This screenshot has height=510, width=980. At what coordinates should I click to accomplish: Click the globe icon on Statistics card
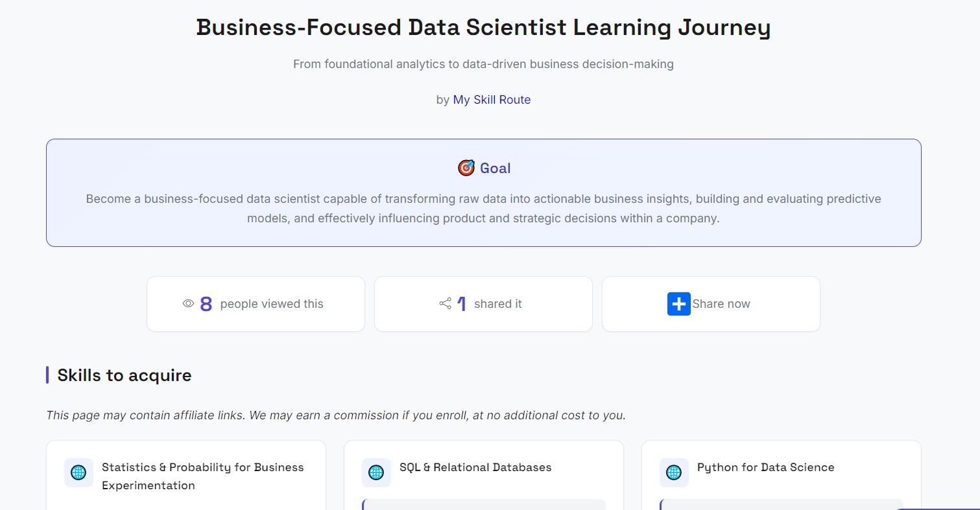coord(78,472)
